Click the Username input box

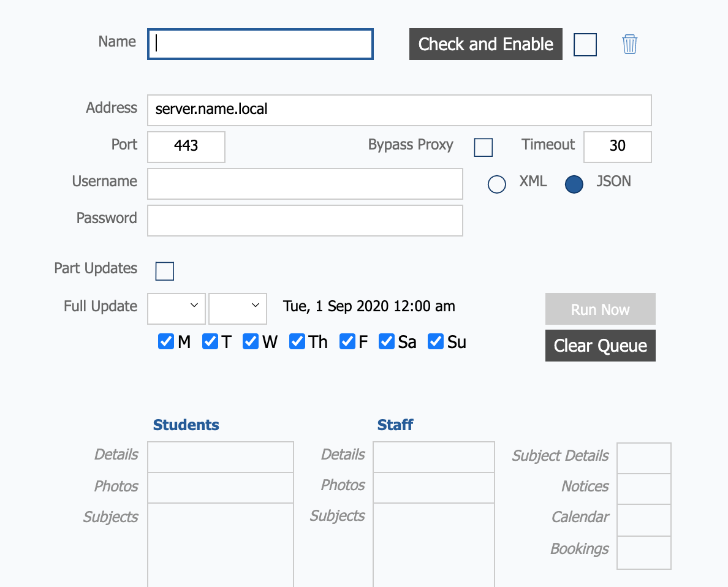[305, 184]
